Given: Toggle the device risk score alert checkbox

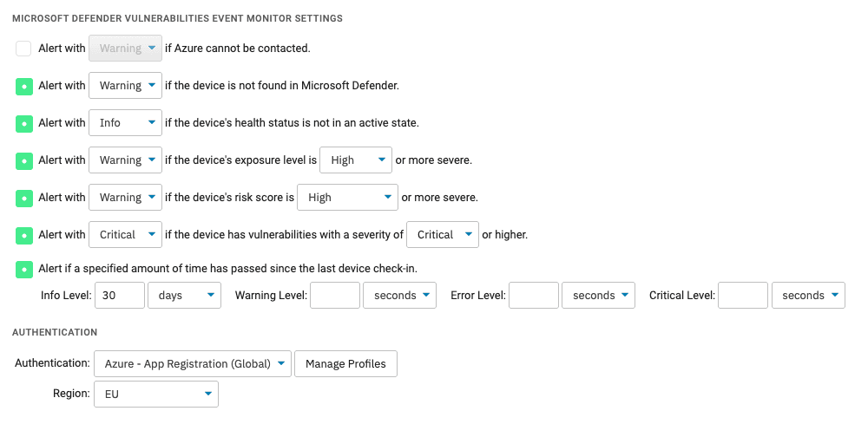Looking at the screenshot, I should point(23,198).
